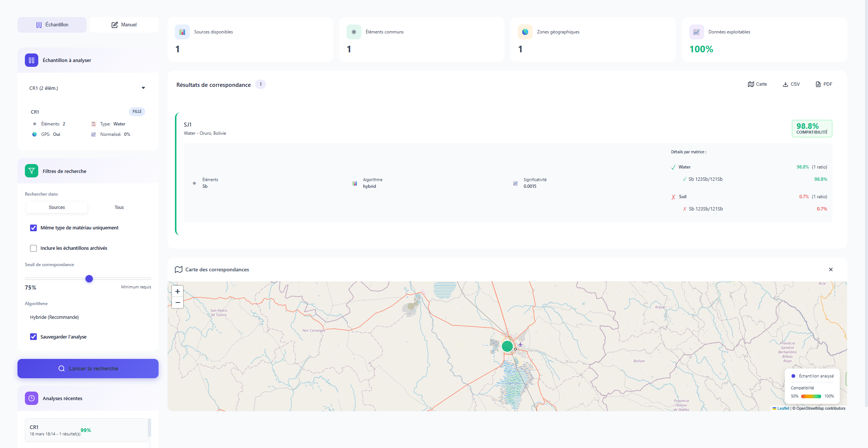
Task: Disable Même type de matériau uniquement
Action: pos(33,228)
